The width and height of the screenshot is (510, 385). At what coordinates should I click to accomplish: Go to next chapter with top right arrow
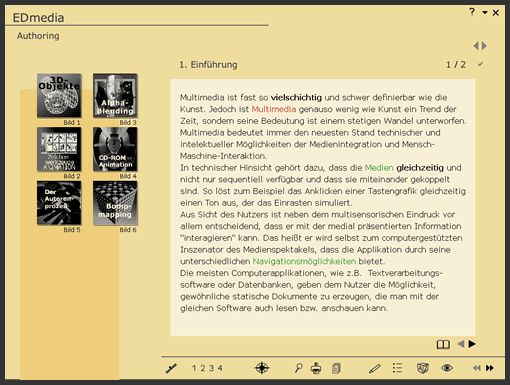tap(484, 46)
